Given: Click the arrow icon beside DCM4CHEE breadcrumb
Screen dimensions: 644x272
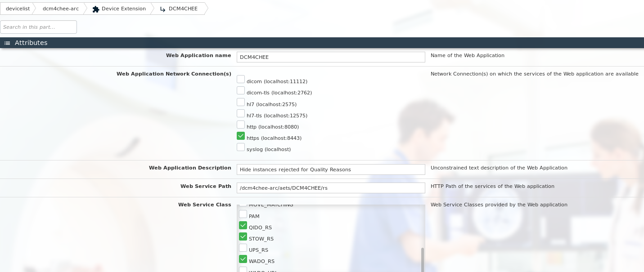Looking at the screenshot, I should pos(163,9).
